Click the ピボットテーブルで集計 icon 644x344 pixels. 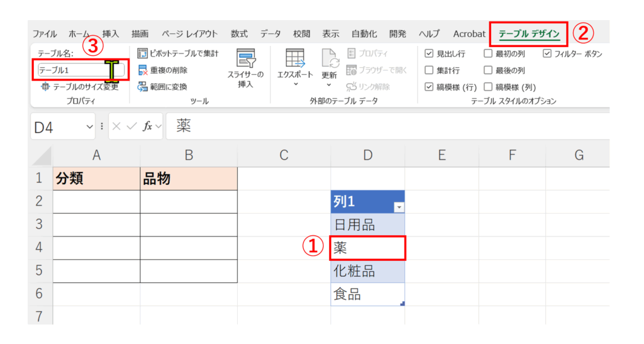click(x=143, y=53)
